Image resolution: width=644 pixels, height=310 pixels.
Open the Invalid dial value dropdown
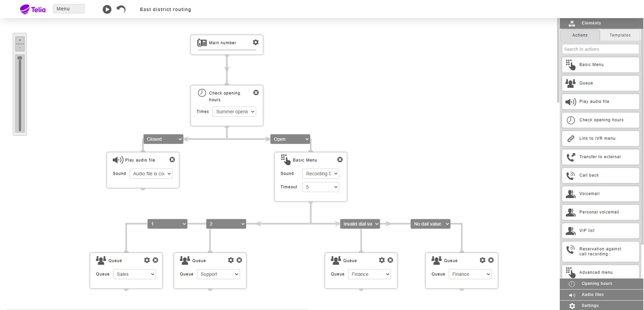coord(360,224)
